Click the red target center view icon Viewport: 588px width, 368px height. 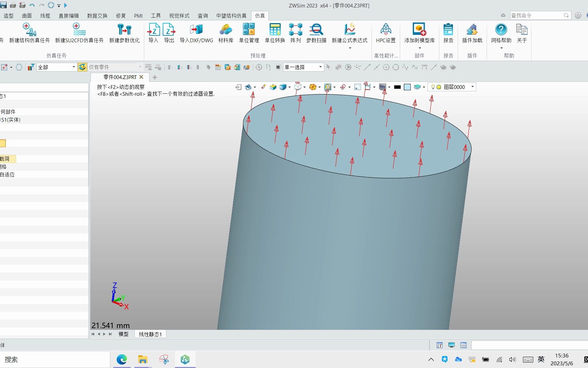click(343, 87)
